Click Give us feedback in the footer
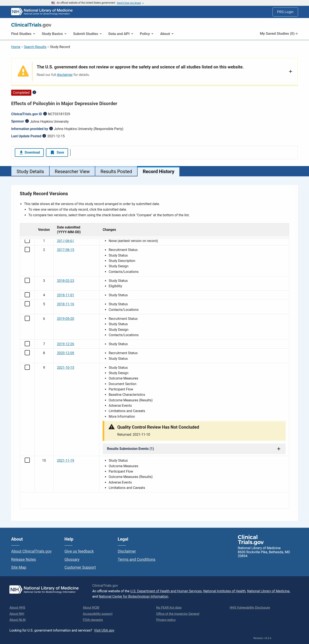Screen dimensions: 309x644 pyautogui.click(x=79, y=551)
